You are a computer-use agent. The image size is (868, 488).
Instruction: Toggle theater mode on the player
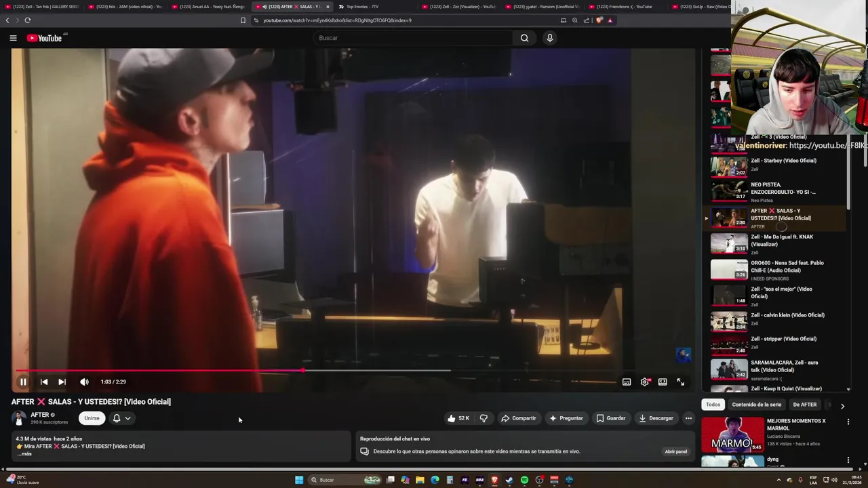(663, 382)
